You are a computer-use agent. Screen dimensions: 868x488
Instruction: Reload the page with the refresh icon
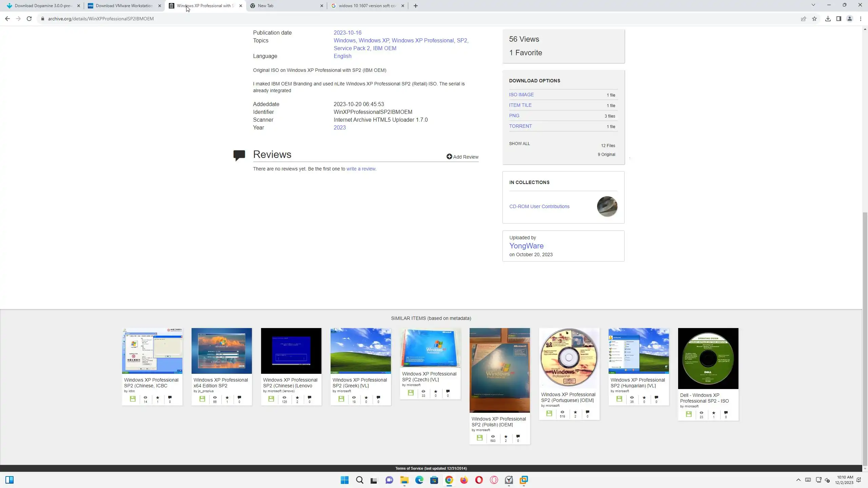tap(29, 19)
